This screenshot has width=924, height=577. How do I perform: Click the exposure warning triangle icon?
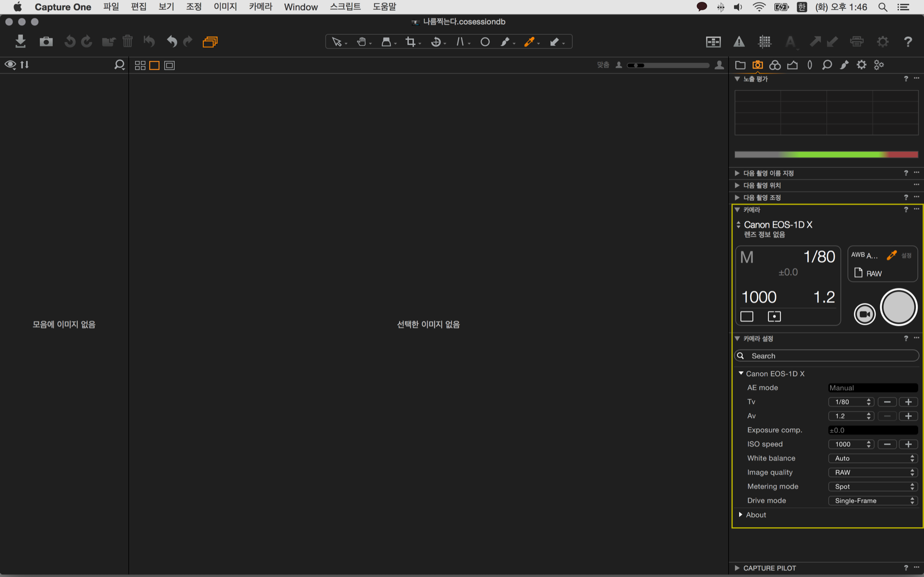click(x=739, y=42)
